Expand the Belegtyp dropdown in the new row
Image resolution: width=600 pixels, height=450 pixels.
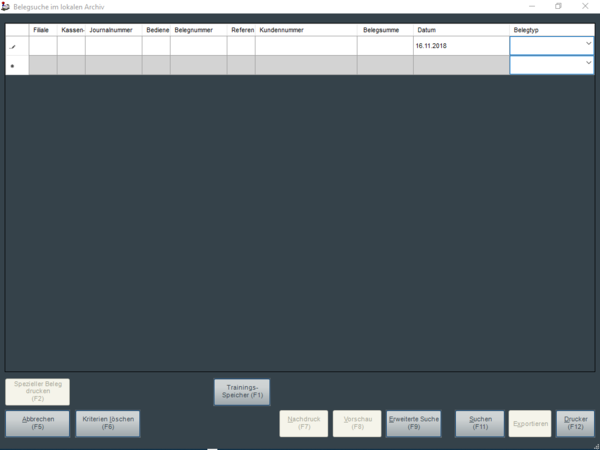588,64
